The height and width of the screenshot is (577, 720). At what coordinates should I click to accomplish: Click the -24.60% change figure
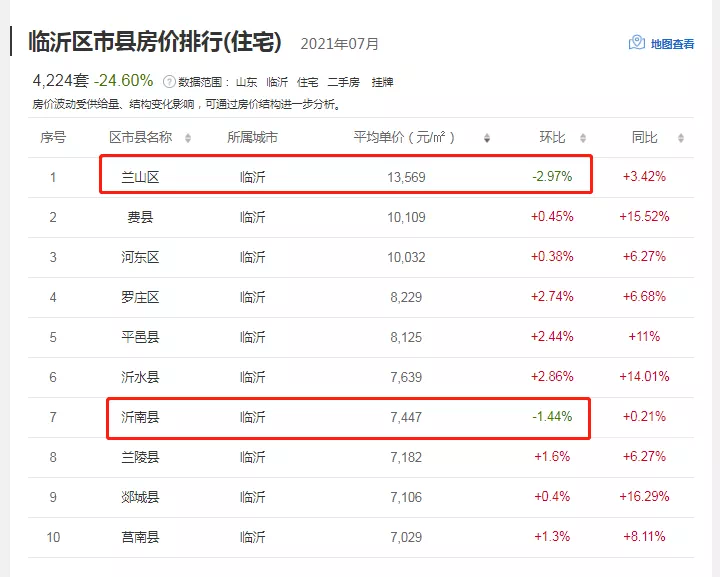point(124,81)
